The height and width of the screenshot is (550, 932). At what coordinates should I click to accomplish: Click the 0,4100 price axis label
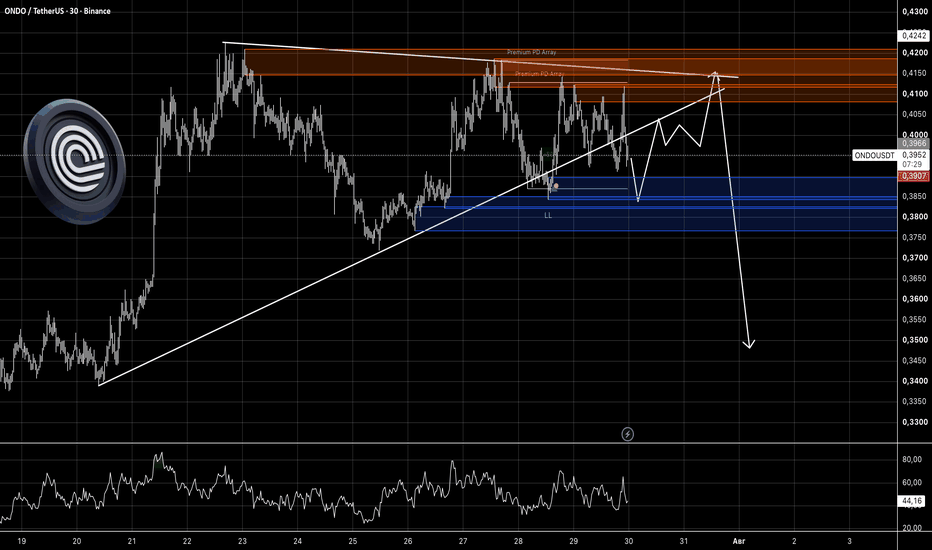click(914, 93)
